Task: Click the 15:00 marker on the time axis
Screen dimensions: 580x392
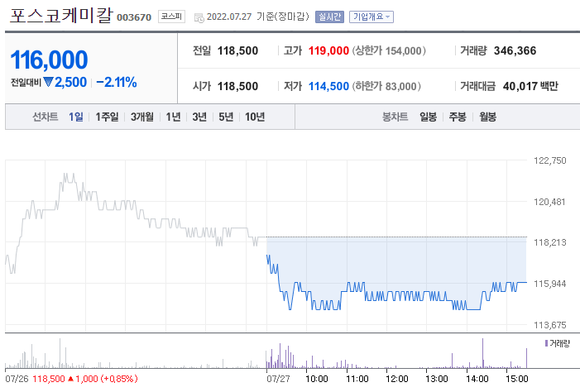Action: 517,379
